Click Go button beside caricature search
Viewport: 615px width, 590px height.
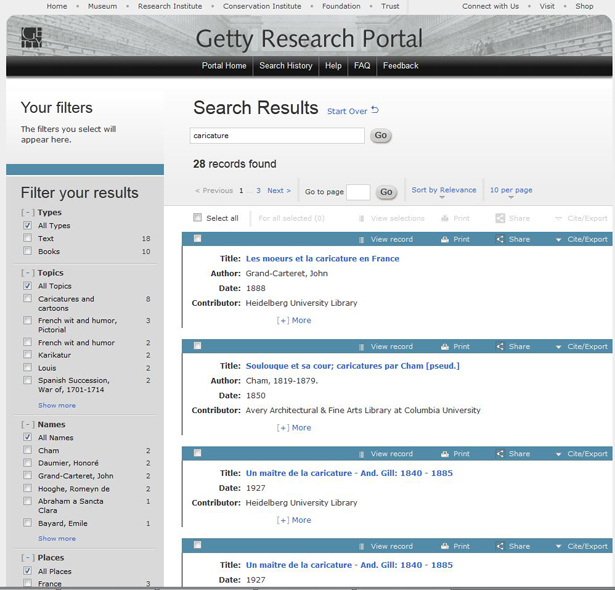tap(380, 135)
